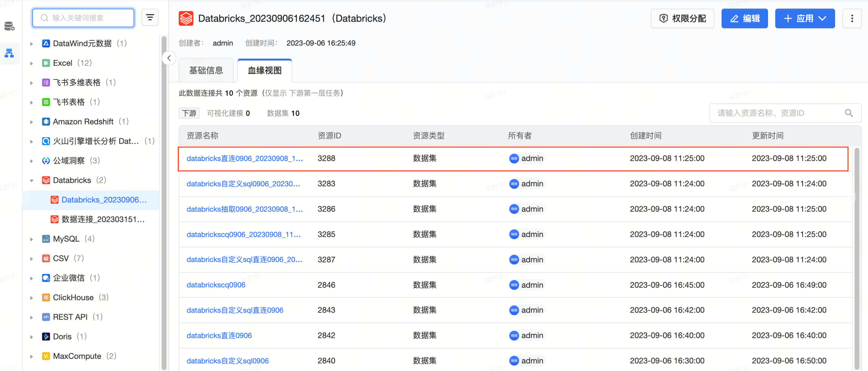Click the filter icon next to search box
The width and height of the screenshot is (868, 371).
150,17
